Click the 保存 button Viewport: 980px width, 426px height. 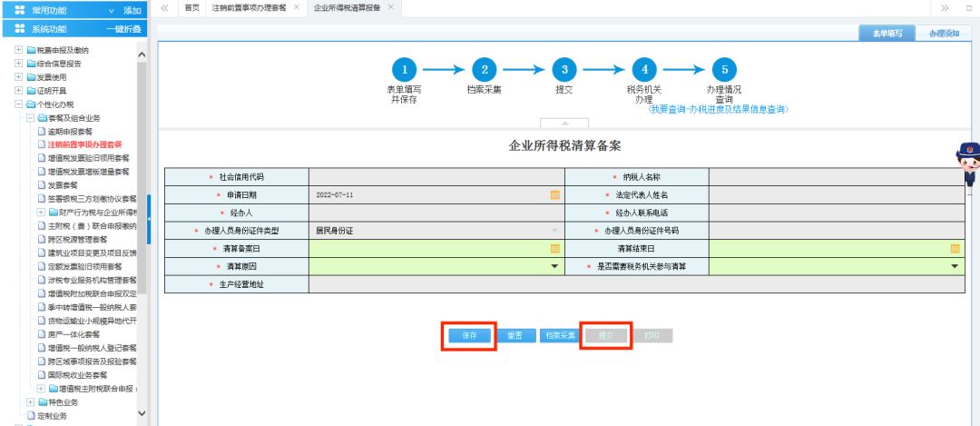(469, 335)
